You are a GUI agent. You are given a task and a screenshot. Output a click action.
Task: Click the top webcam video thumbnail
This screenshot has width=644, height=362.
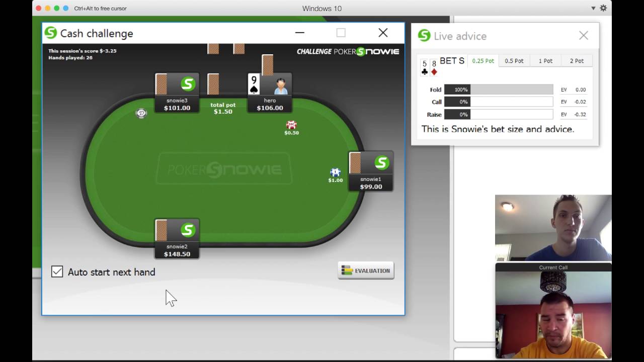click(x=553, y=228)
